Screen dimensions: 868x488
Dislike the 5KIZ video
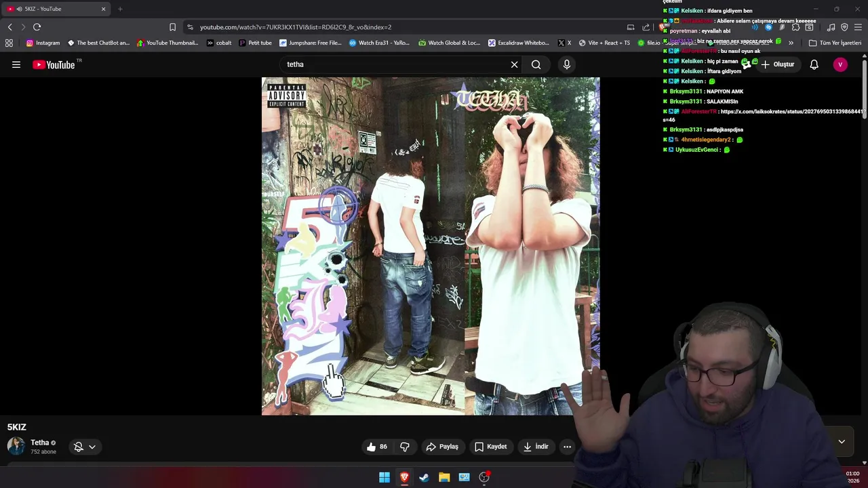[x=405, y=447]
